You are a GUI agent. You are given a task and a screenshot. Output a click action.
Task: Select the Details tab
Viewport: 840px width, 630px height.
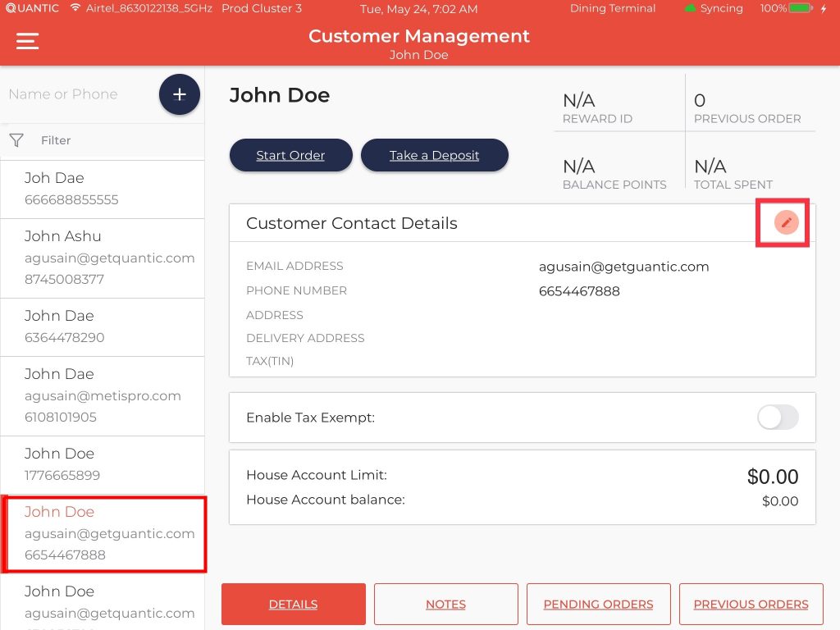pos(293,605)
